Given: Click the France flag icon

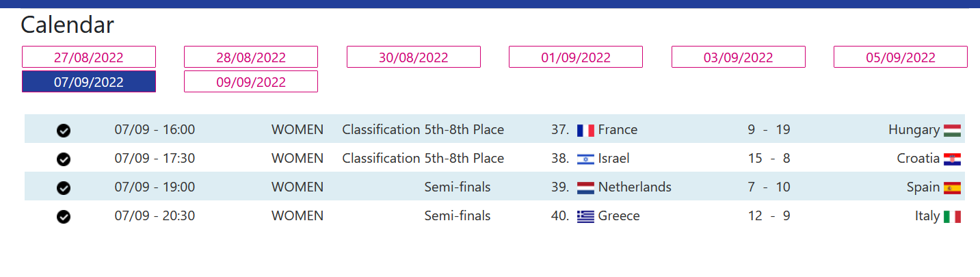Looking at the screenshot, I should 585,131.
